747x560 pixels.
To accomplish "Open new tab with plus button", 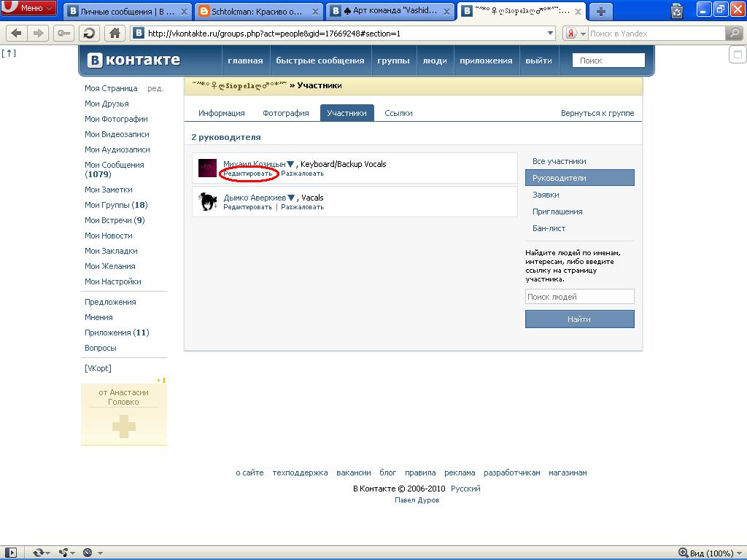I will tap(601, 12).
